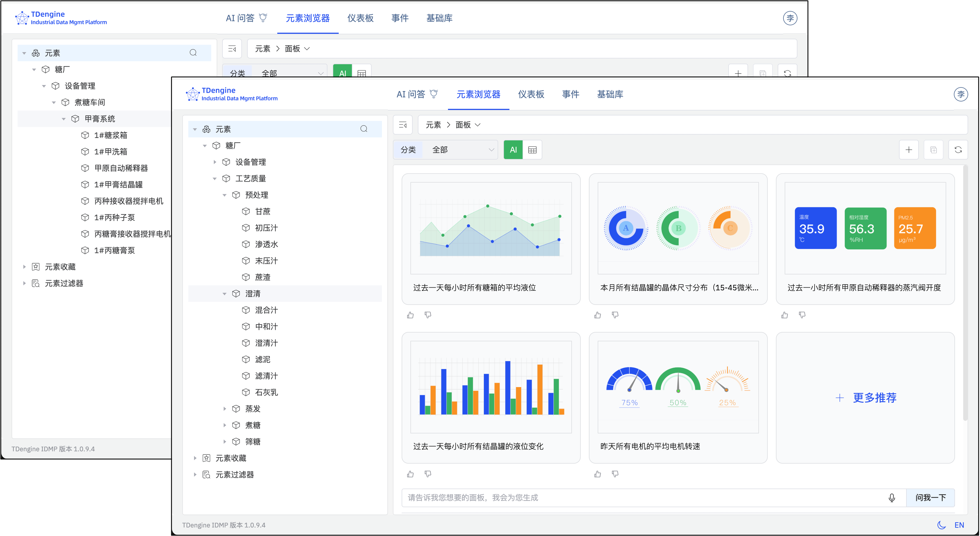Click the lightbulb icon next to AI 问答
The width and height of the screenshot is (980, 536).
(x=434, y=94)
